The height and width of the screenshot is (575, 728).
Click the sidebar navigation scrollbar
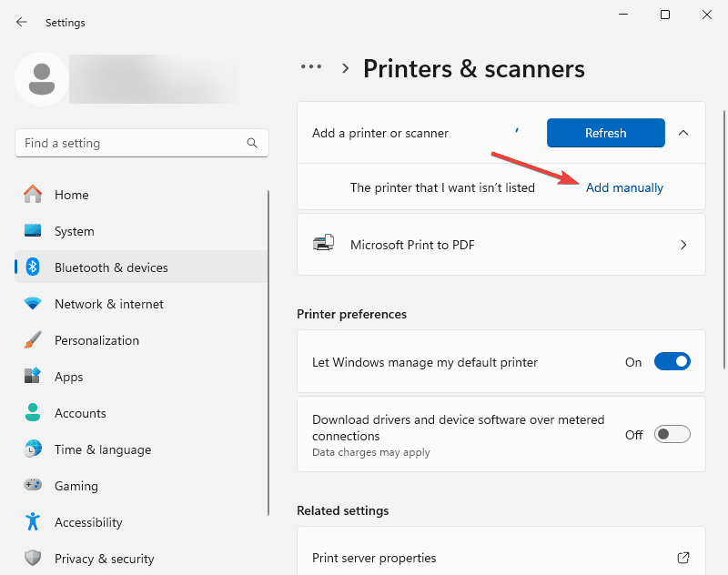268,353
